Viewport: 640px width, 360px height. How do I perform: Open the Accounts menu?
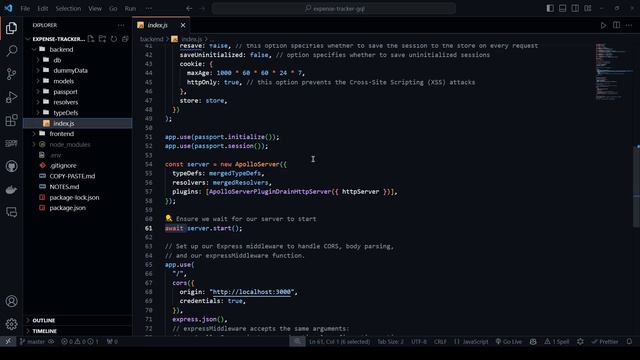point(11,301)
